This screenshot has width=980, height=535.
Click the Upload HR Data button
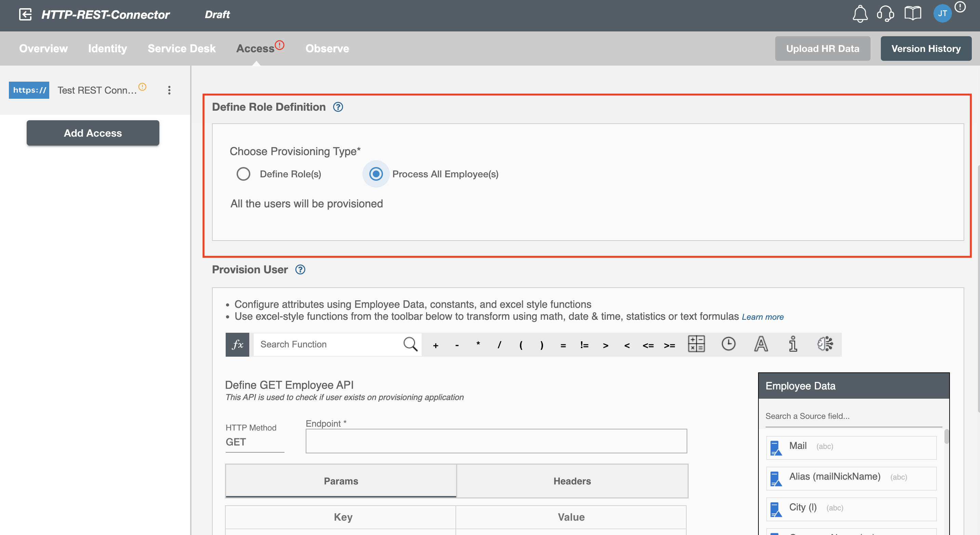click(822, 49)
